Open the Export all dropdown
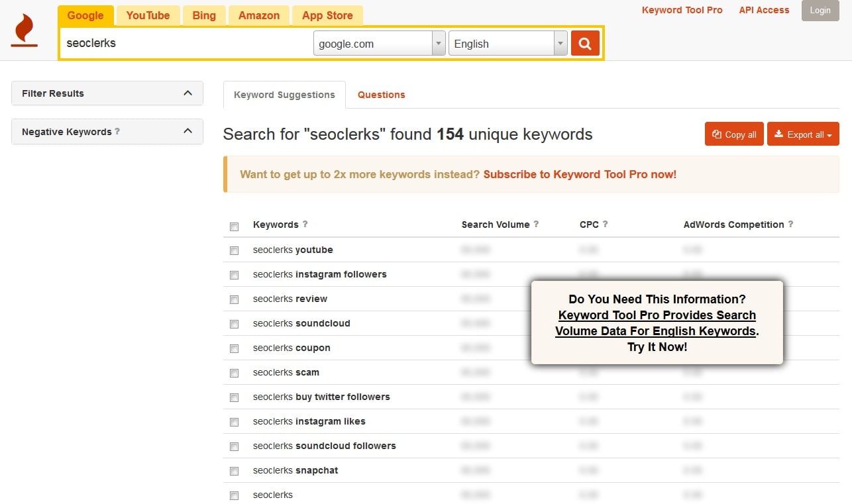The height and width of the screenshot is (504, 852). point(803,134)
